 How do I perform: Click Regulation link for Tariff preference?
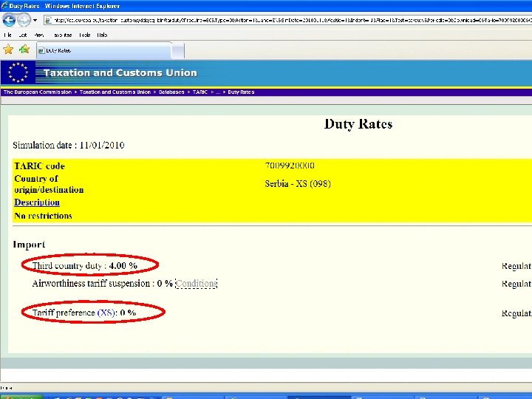point(516,313)
